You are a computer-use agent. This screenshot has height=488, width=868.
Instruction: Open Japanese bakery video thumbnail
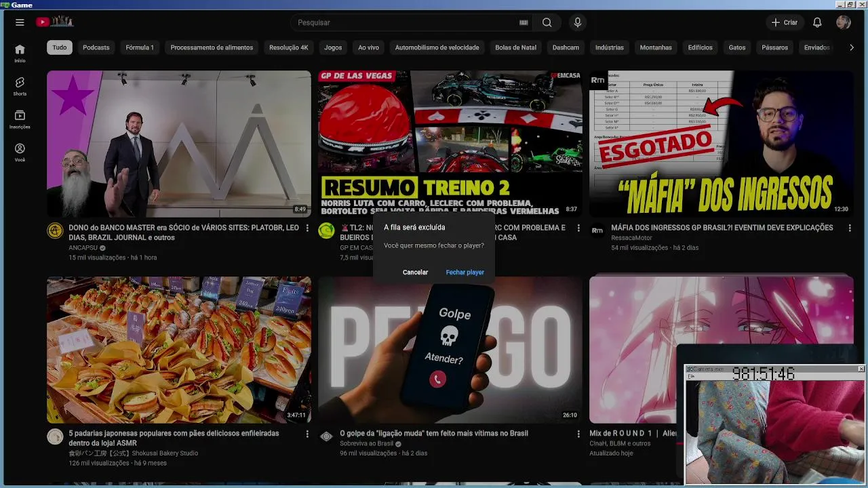(179, 350)
